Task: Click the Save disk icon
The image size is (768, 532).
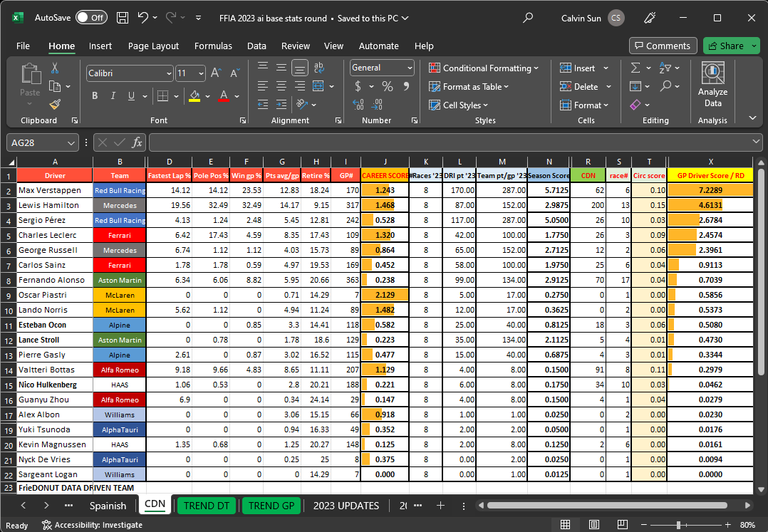Action: click(123, 18)
